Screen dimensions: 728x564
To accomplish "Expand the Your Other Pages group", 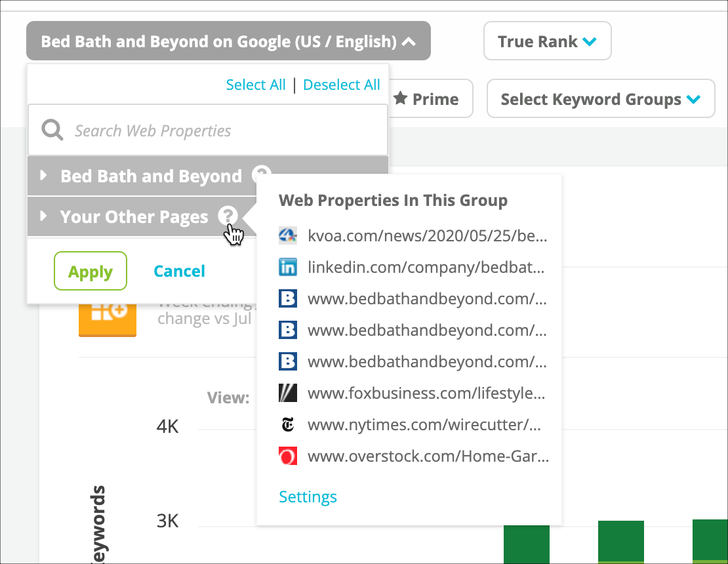I will click(x=43, y=216).
